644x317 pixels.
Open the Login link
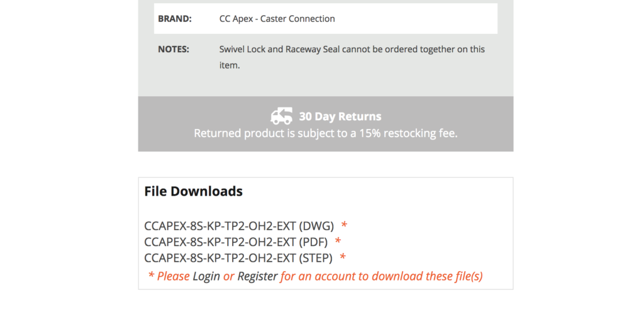coord(206,276)
